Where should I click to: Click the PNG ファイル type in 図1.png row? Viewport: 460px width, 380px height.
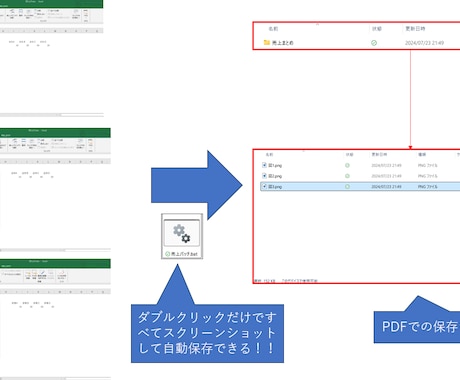coord(428,165)
